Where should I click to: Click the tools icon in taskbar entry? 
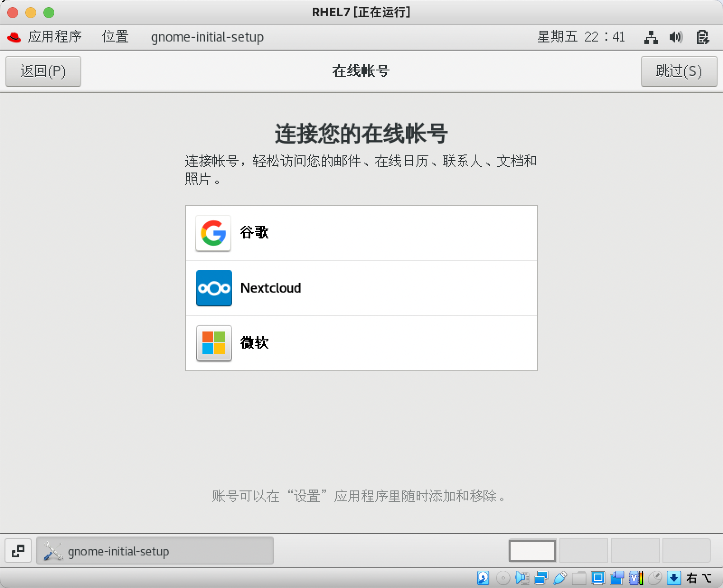pos(53,551)
